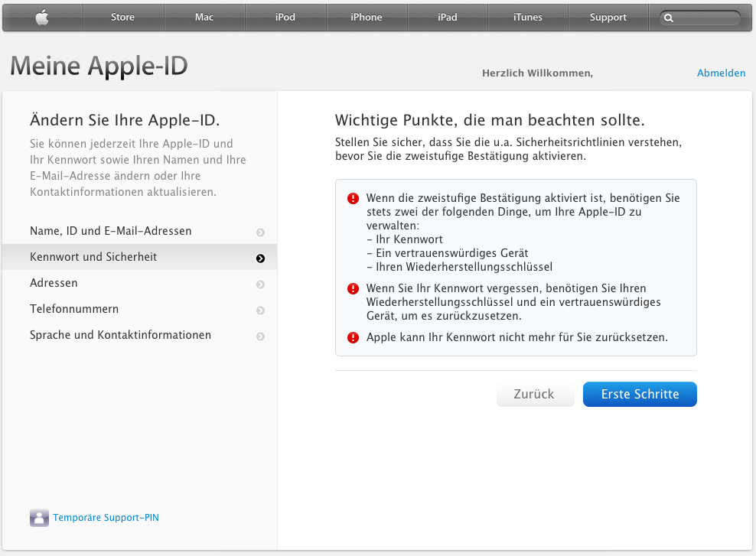Click the Erste Schritte button
This screenshot has height=556, width=756.
coord(640,394)
